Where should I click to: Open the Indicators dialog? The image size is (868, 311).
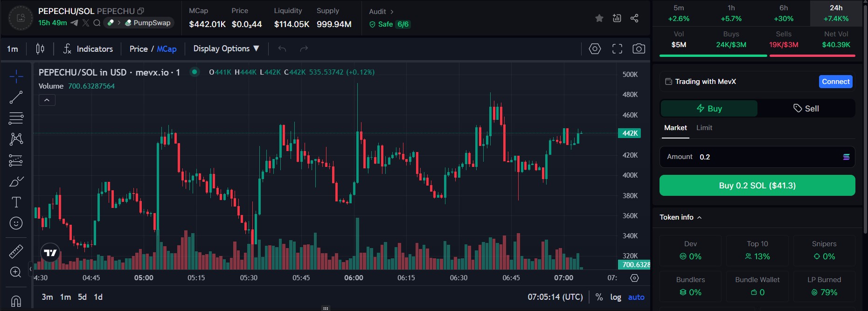pyautogui.click(x=88, y=48)
